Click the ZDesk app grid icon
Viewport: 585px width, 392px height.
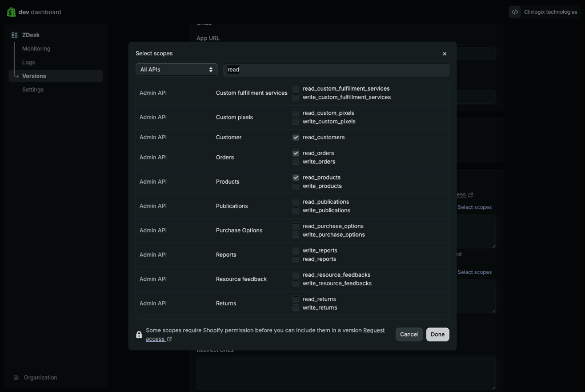point(14,35)
